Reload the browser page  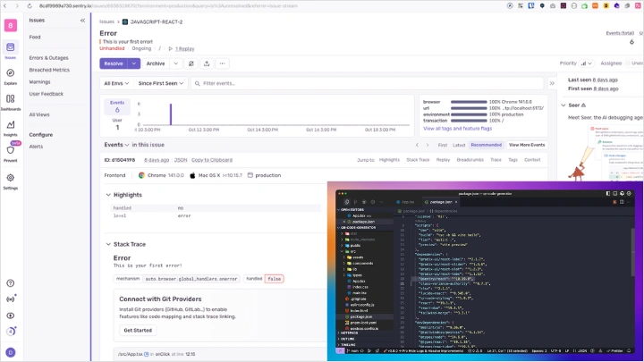click(30, 5)
